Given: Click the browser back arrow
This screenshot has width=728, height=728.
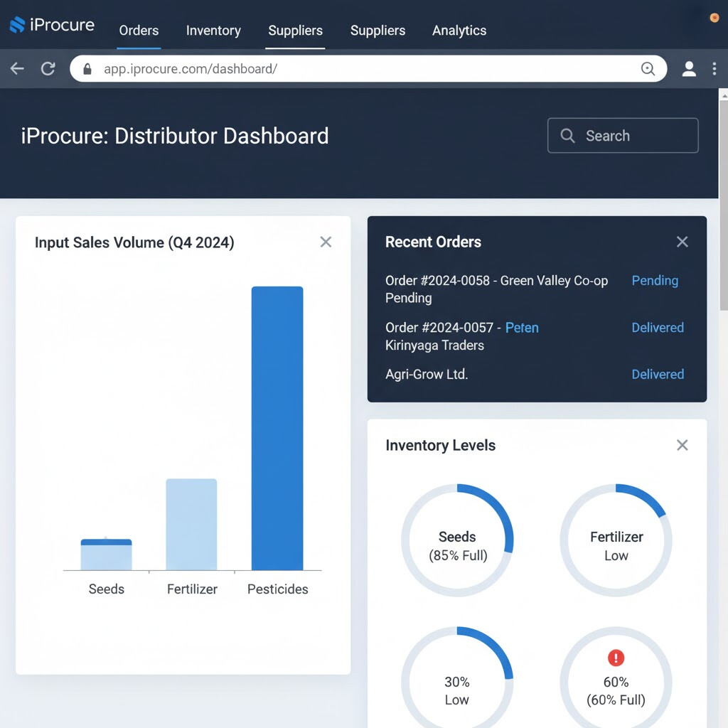Looking at the screenshot, I should [x=17, y=69].
